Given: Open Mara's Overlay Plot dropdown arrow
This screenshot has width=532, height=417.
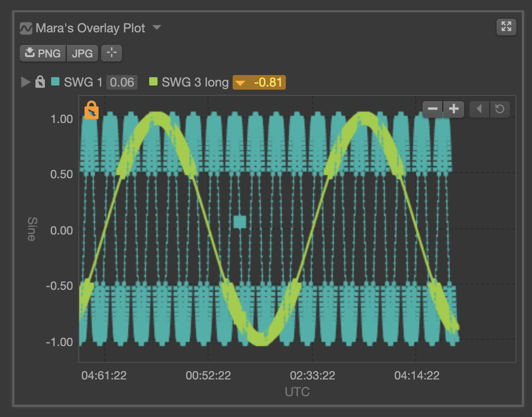Looking at the screenshot, I should pos(157,27).
